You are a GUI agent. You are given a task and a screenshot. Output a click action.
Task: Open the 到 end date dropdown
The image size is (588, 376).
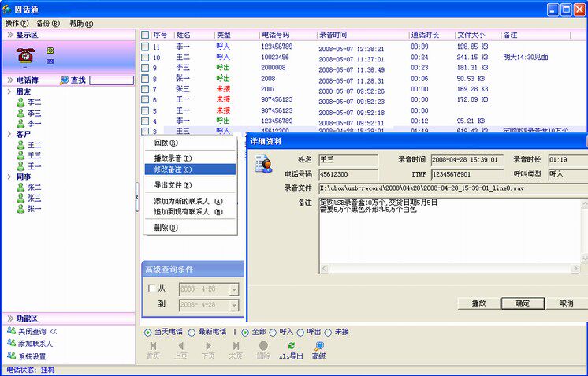(x=233, y=304)
